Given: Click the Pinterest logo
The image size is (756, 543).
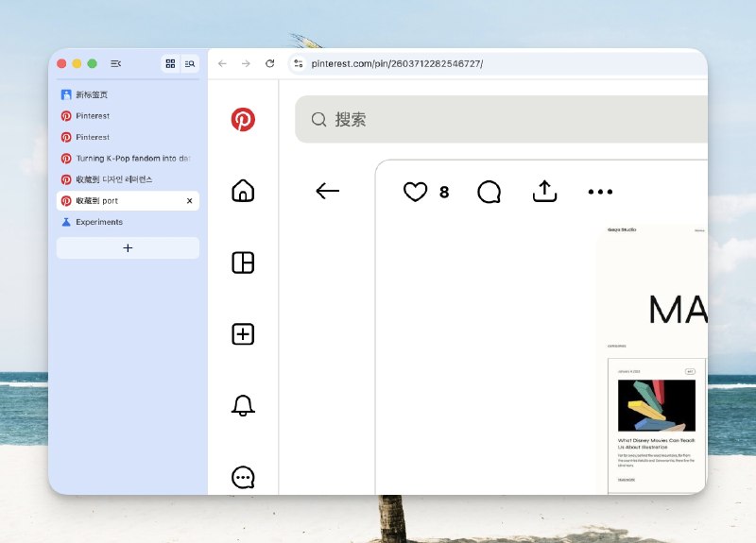Looking at the screenshot, I should (x=243, y=120).
